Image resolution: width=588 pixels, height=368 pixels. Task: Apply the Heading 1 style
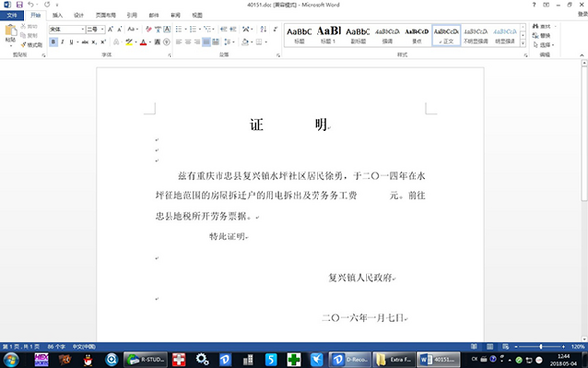pos(328,35)
